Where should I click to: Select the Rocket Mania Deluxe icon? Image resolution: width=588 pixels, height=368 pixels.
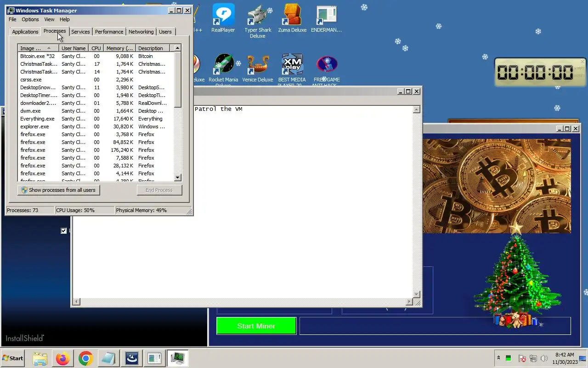coord(223,70)
